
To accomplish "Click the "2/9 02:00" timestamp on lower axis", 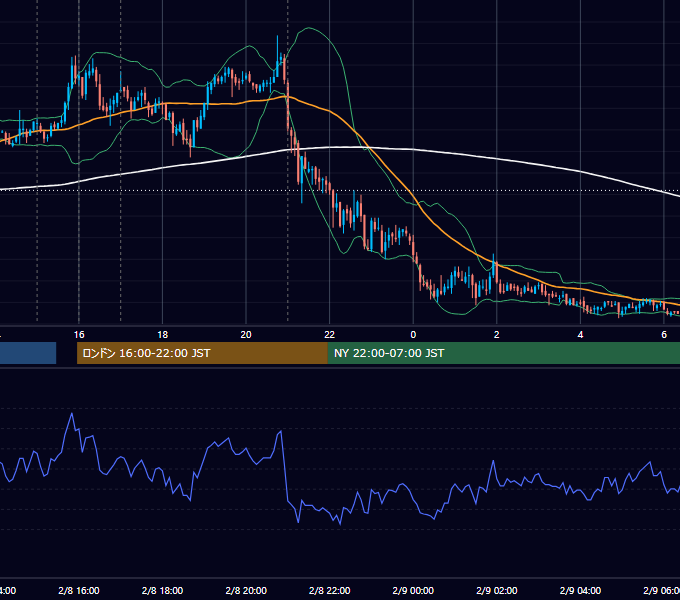I will point(497,590).
